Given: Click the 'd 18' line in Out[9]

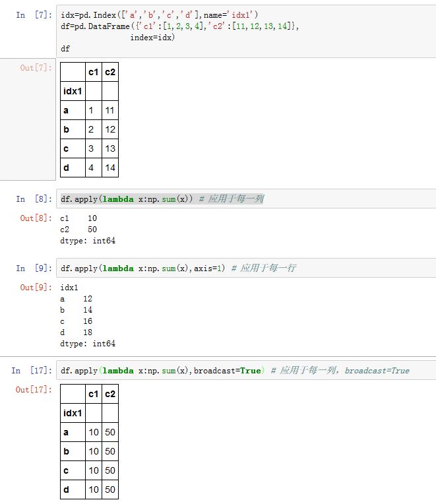Looking at the screenshot, I should [x=76, y=332].
